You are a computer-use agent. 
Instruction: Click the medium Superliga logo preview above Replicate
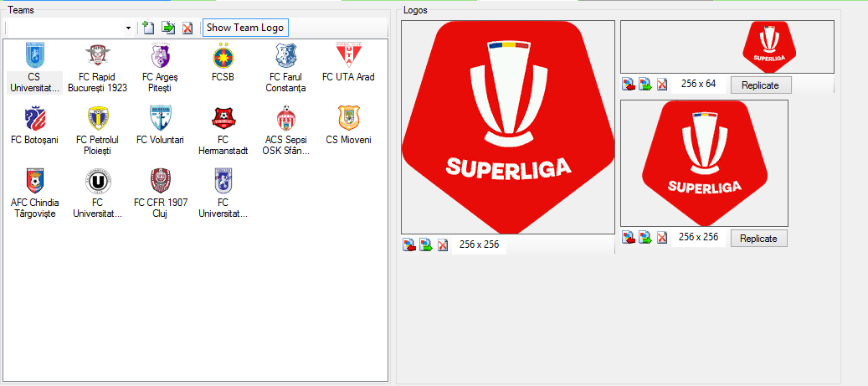704,163
